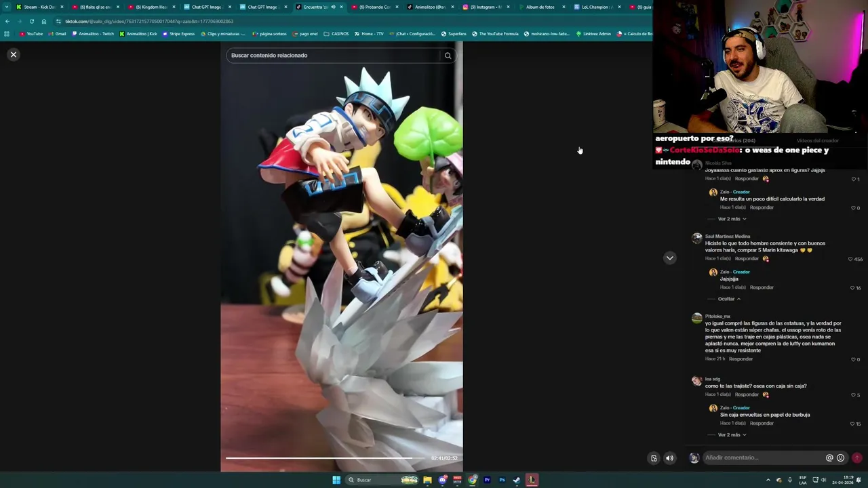Image resolution: width=868 pixels, height=488 pixels.
Task: Post comment with the red send arrow
Action: point(857,457)
